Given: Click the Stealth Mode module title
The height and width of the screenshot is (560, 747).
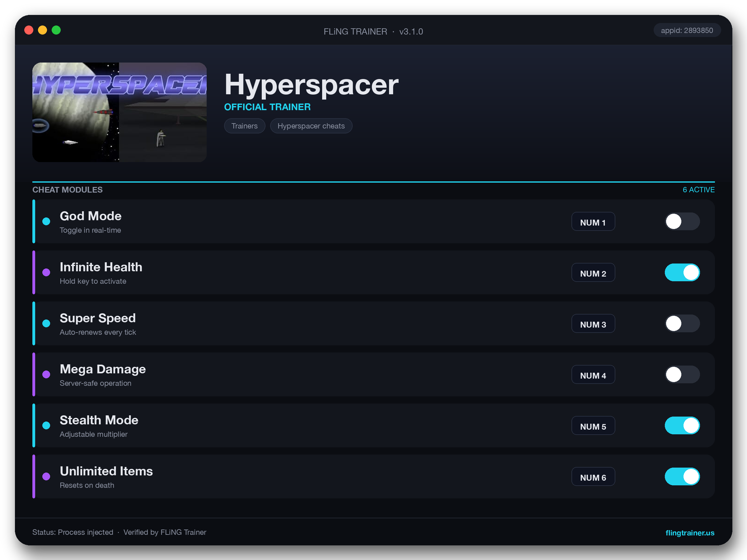Looking at the screenshot, I should tap(99, 420).
